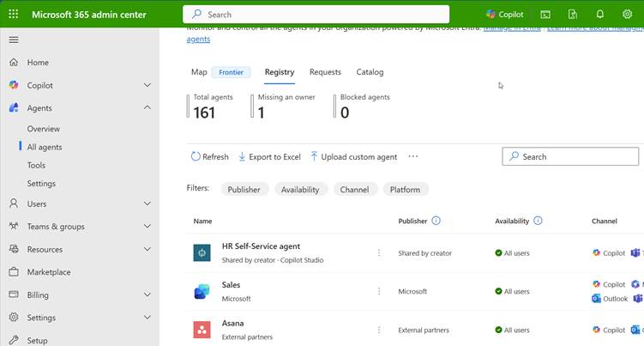Screen dimensions: 644x346
Task: Click the Availability column info icon
Action: pyautogui.click(x=538, y=221)
